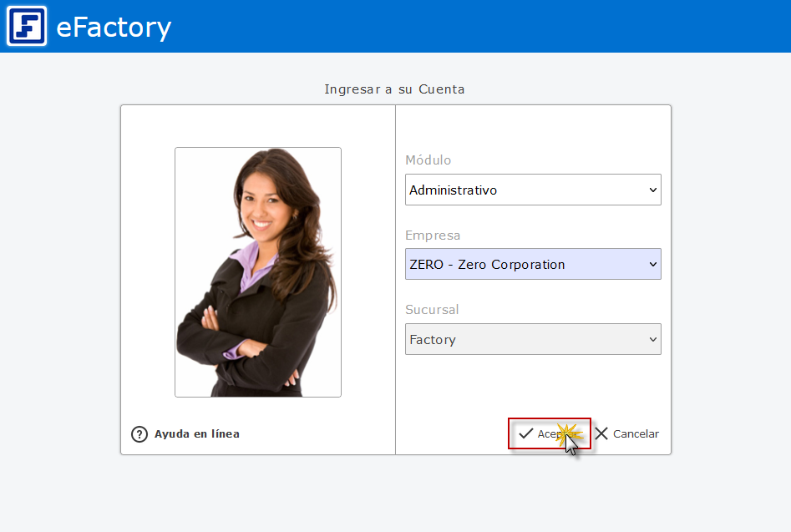Click the chevron arrow on Sucursal field

click(652, 340)
